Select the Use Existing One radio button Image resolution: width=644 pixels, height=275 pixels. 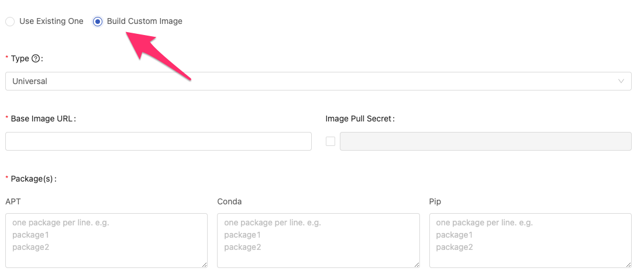10,22
